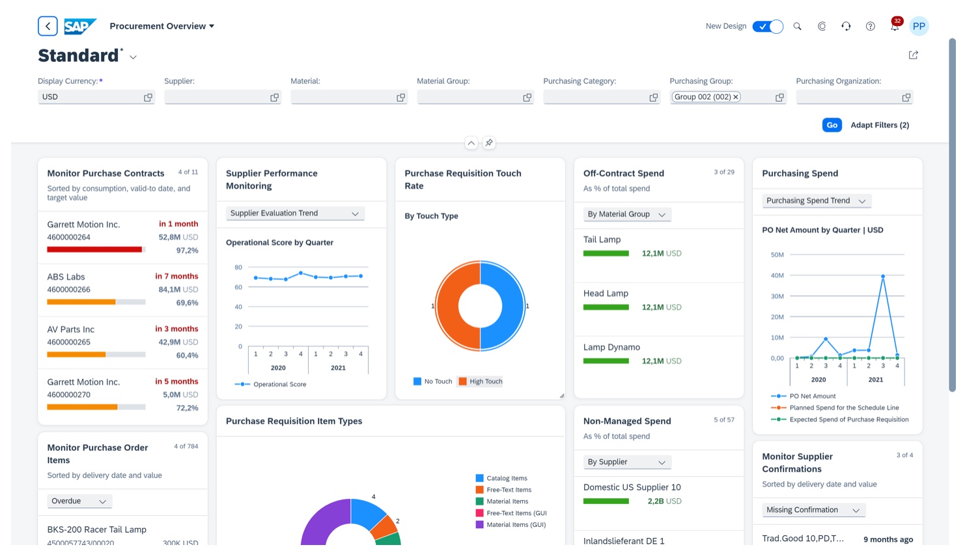Open Off-Contract Spend card header
The height and width of the screenshot is (560, 965).
tap(658, 180)
